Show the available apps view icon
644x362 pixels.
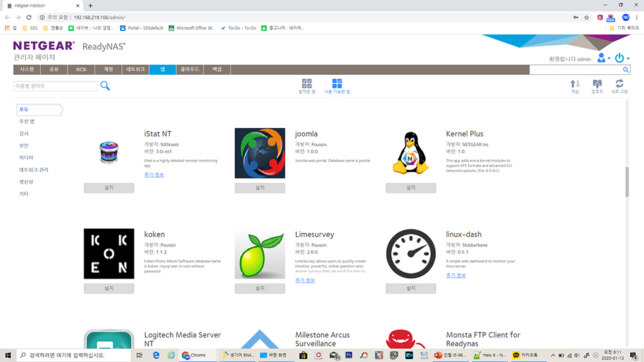(337, 84)
